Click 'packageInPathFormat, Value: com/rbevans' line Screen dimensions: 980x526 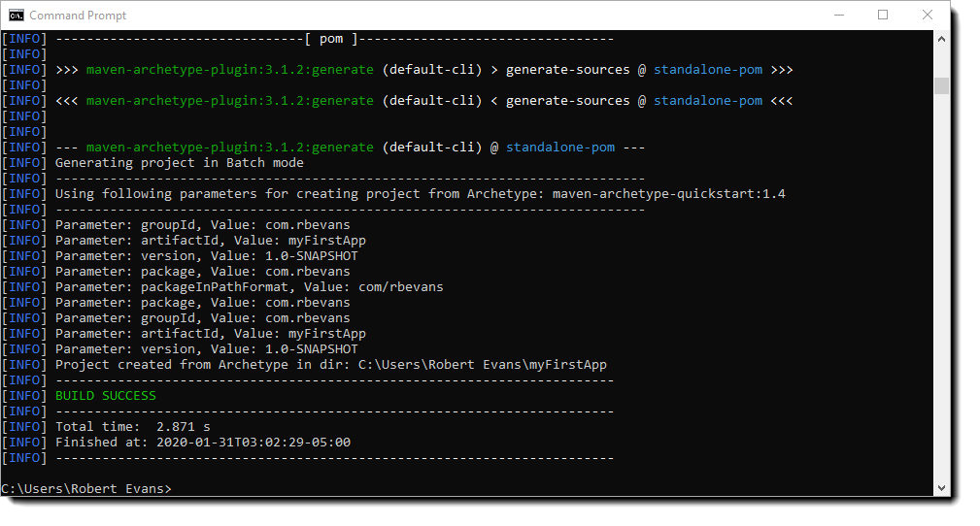pos(249,286)
